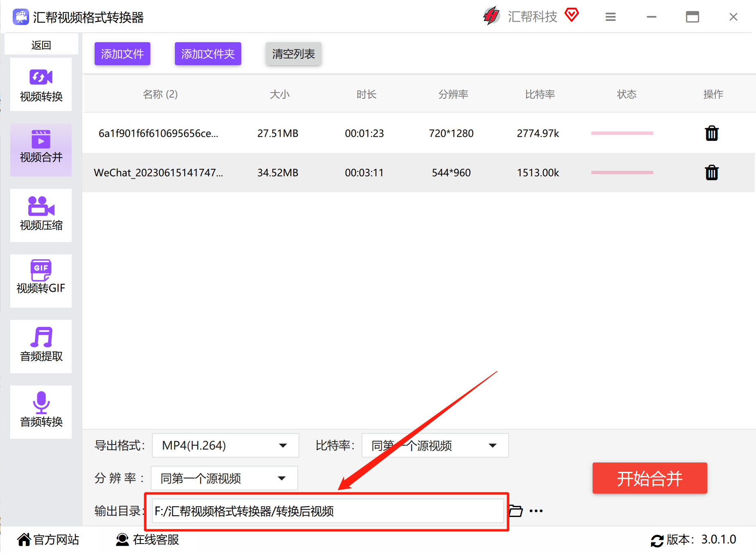Delete the 6a1f901f6f610695656ce file row
This screenshot has height=553, width=756.
(712, 133)
